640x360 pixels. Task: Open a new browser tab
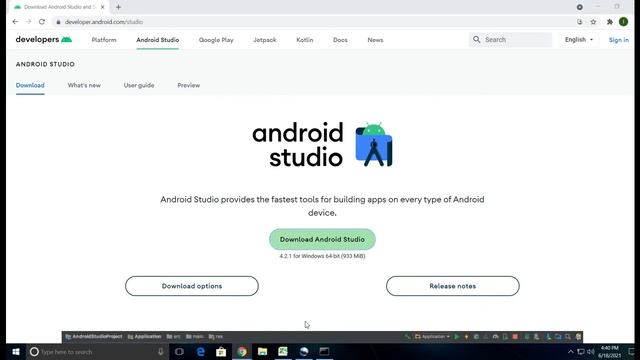[x=118, y=7]
